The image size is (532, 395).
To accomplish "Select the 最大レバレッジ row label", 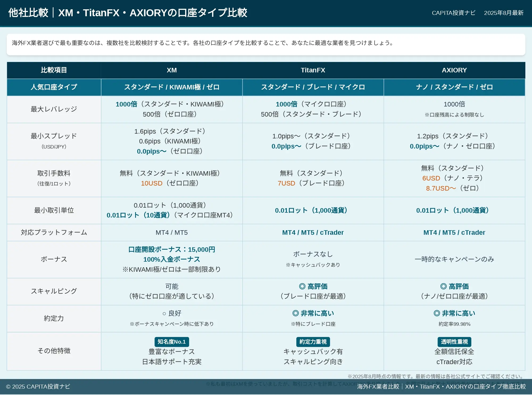I will [x=54, y=109].
